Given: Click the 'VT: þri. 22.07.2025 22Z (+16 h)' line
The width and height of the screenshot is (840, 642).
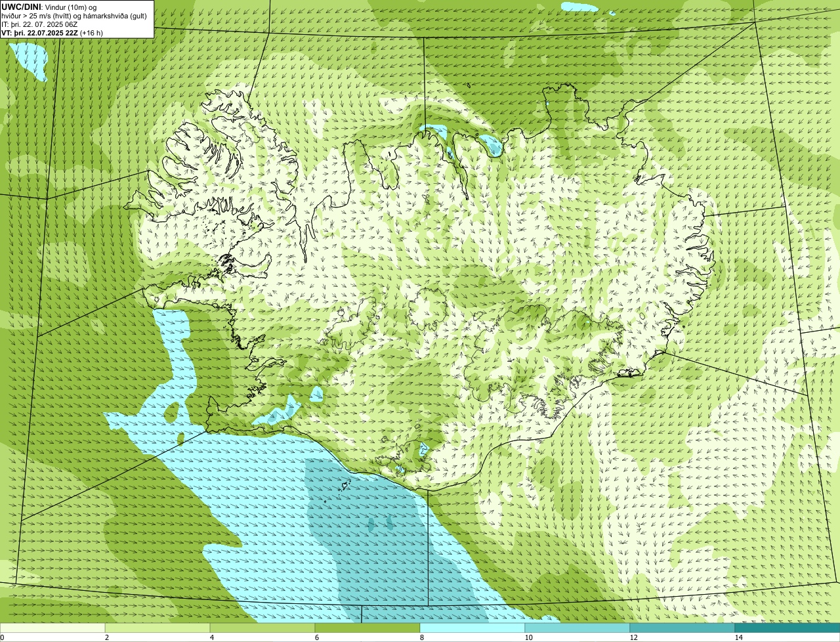Looking at the screenshot, I should 52,33.
